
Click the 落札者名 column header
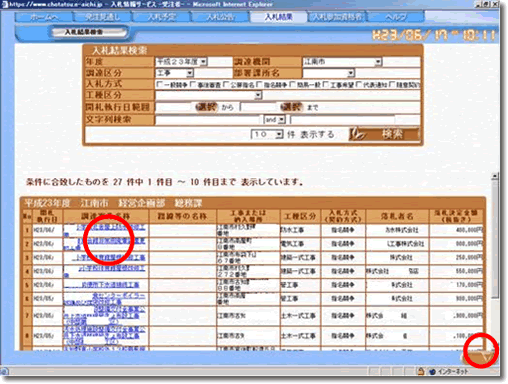pos(397,216)
